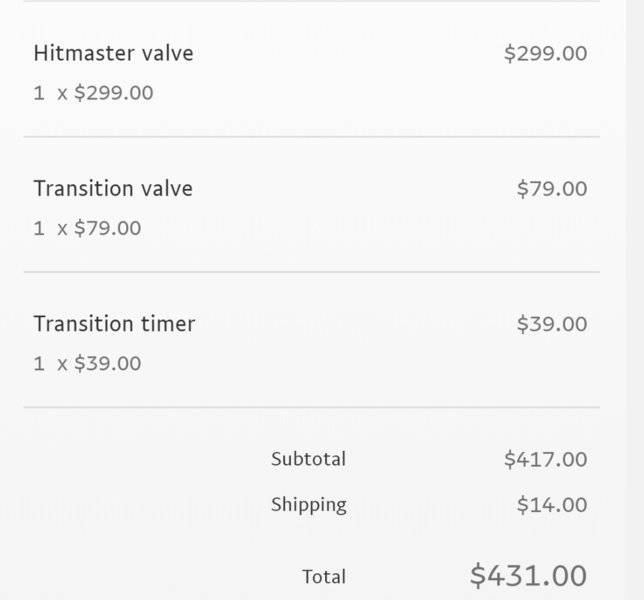
Task: Click the quantity number in Hitmaster valve row
Action: tap(39, 93)
